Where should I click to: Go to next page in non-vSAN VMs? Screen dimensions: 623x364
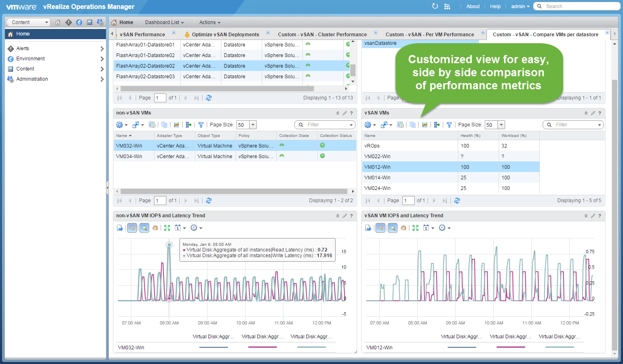(186, 201)
